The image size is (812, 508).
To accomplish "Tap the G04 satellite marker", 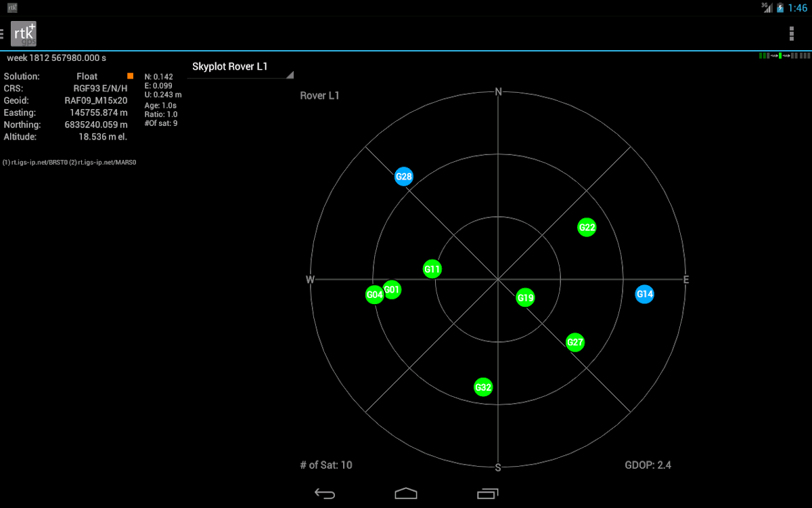I will coord(375,295).
